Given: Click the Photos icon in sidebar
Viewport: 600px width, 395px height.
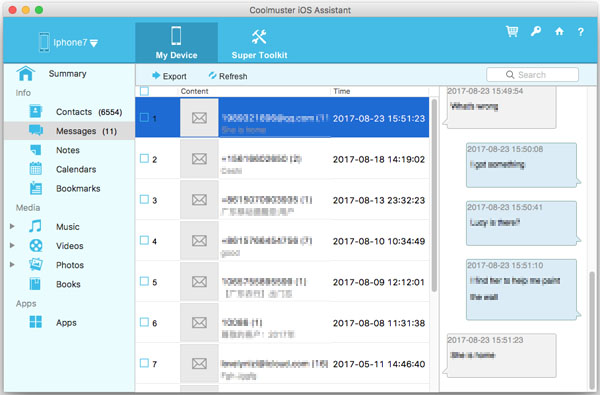Looking at the screenshot, I should 36,264.
